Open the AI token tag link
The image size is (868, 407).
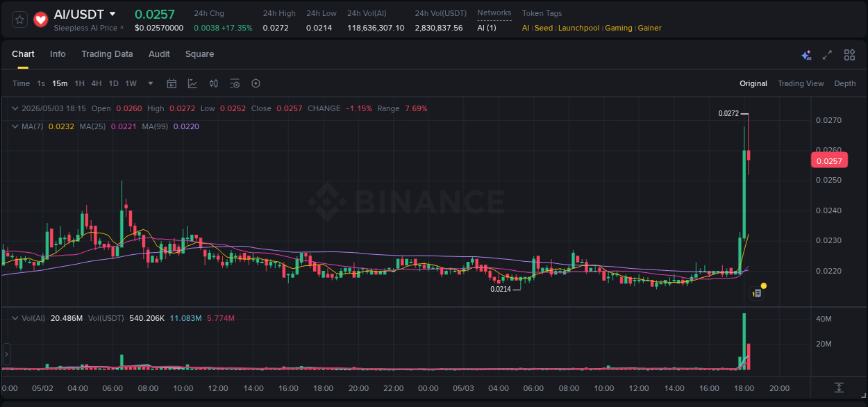point(526,28)
